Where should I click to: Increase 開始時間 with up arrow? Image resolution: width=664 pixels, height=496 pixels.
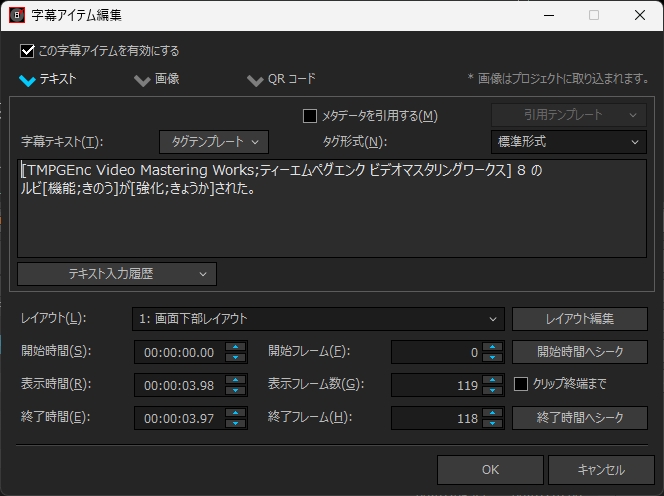[235, 347]
